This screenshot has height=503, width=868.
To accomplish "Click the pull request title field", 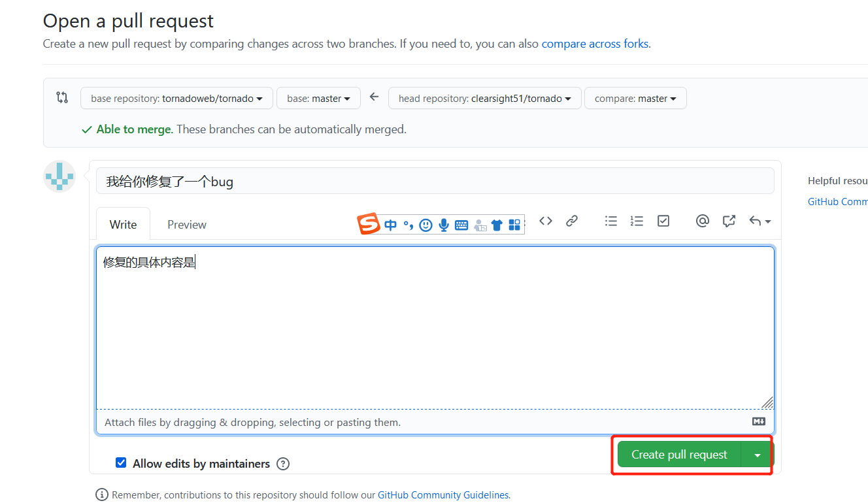I will tap(435, 181).
